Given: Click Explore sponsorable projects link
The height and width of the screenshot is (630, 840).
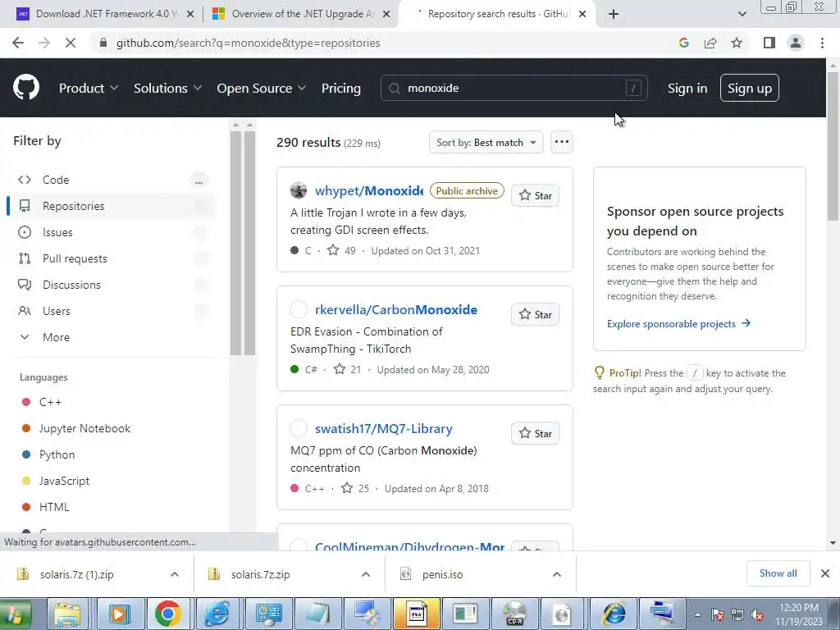Looking at the screenshot, I should [x=678, y=323].
